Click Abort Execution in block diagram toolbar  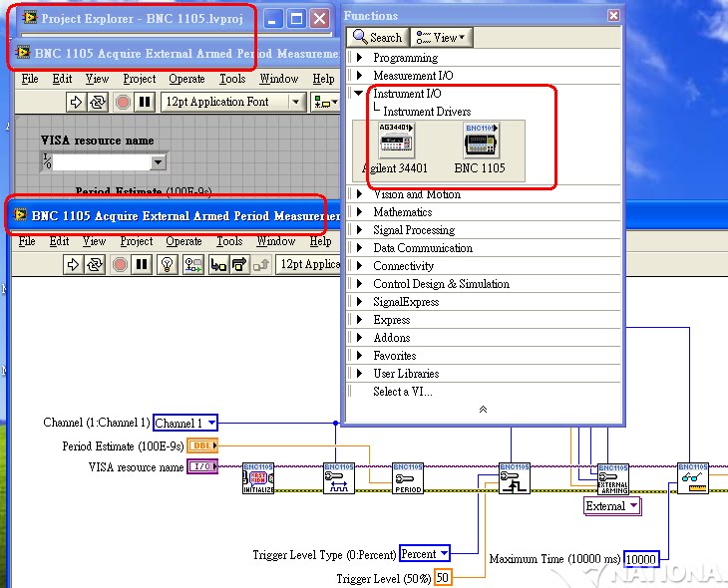tap(120, 264)
